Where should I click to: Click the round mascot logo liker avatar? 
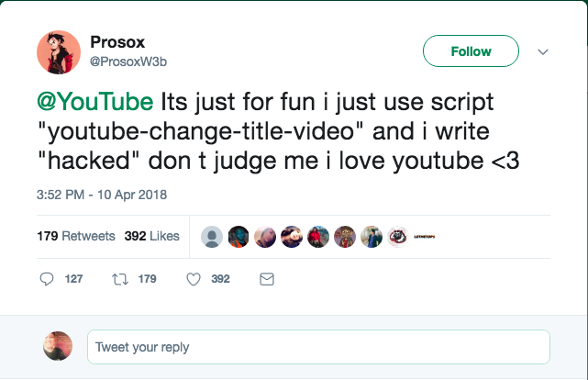point(398,236)
